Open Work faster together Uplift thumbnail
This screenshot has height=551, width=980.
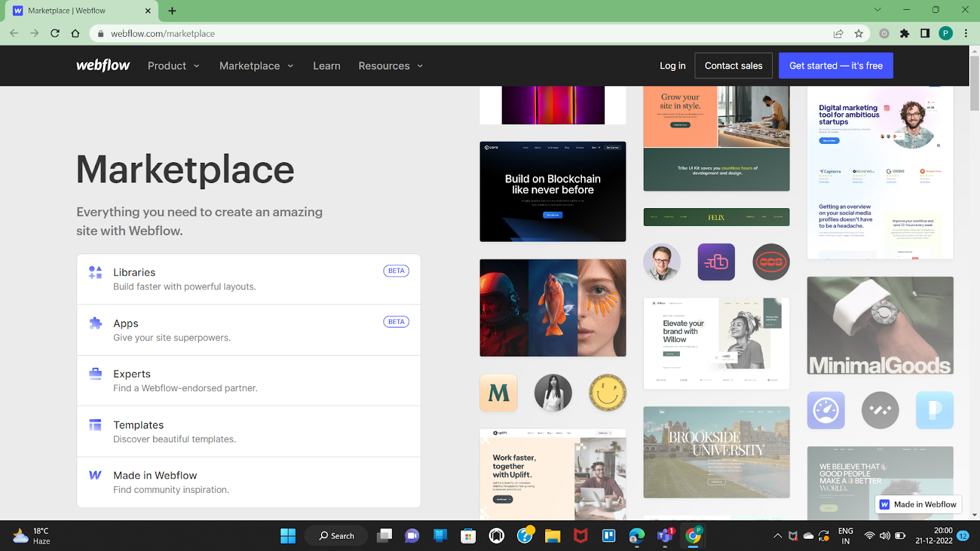coord(553,474)
